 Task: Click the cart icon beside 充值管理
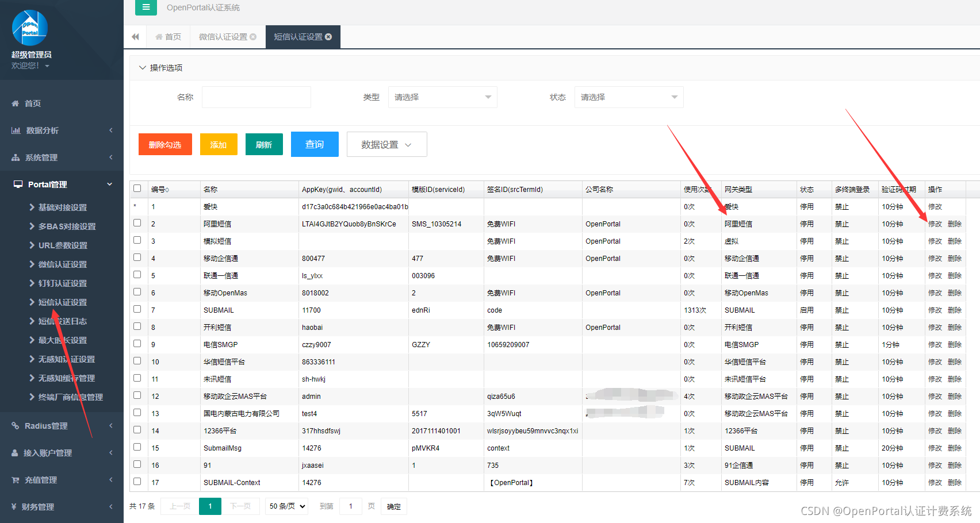[16, 480]
